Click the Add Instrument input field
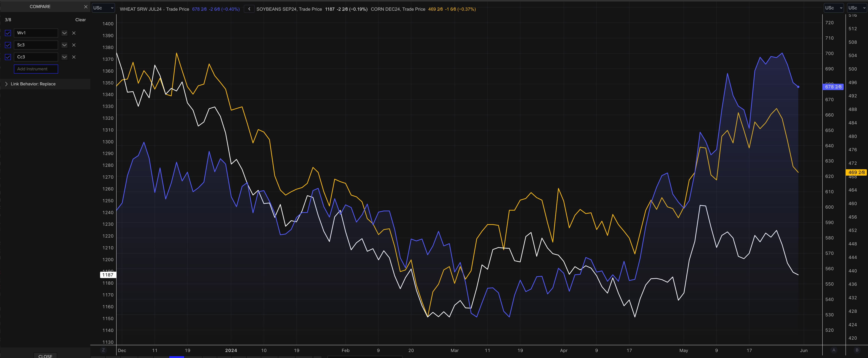868x358 pixels. [x=36, y=69]
